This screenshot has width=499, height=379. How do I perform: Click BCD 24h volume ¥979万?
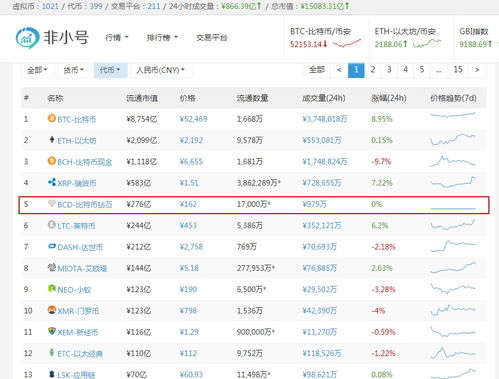click(x=314, y=204)
